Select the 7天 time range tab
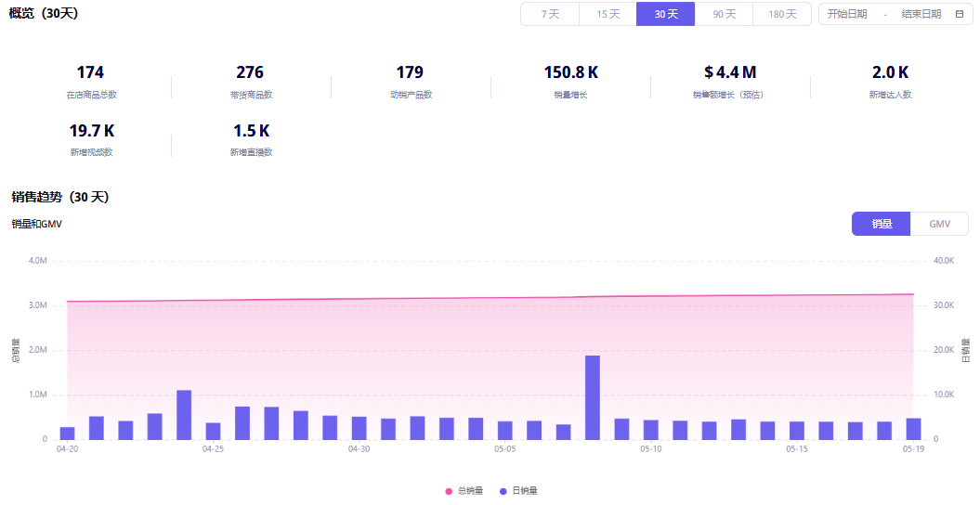 [x=550, y=14]
